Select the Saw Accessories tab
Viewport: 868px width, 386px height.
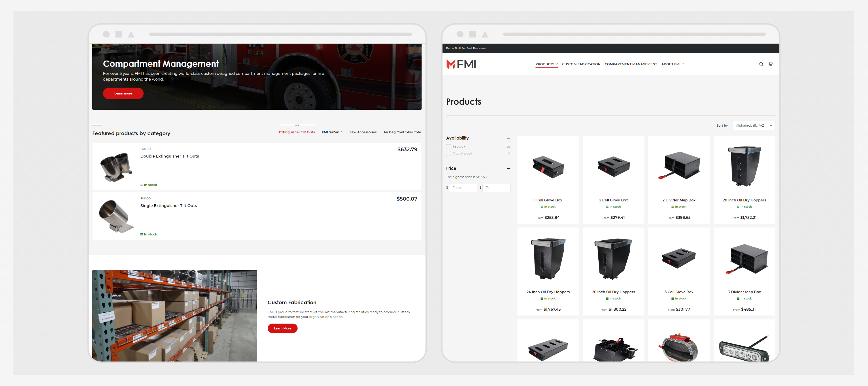pyautogui.click(x=363, y=132)
